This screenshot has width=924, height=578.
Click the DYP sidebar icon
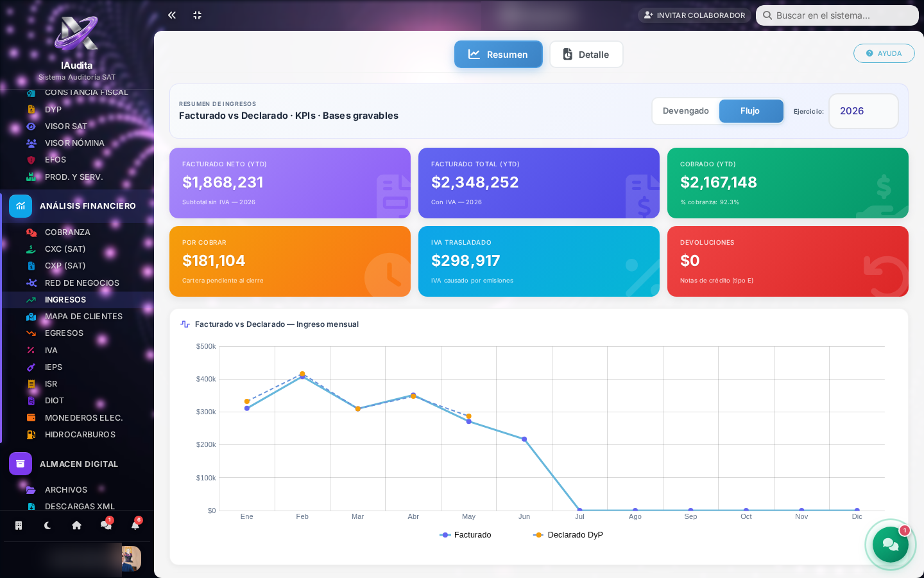31,109
